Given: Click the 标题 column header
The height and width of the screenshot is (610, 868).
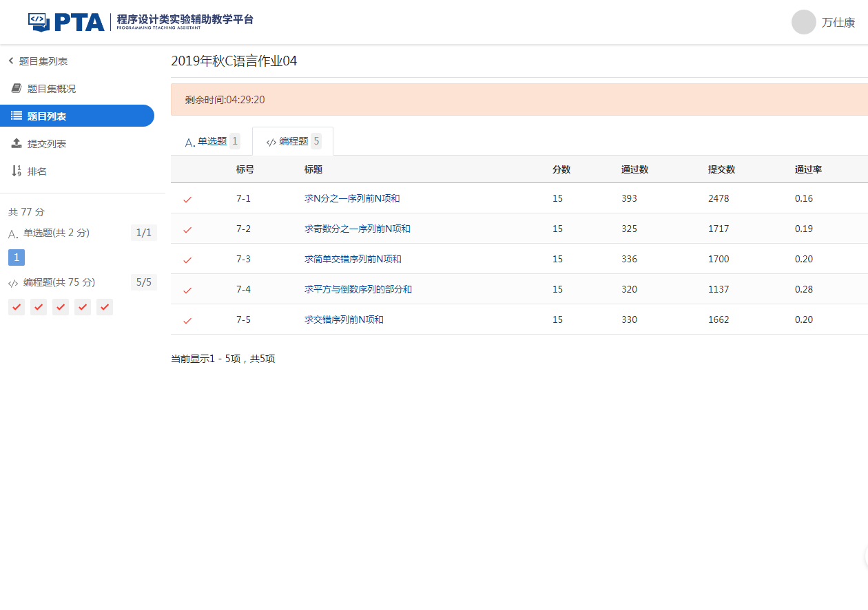Looking at the screenshot, I should coord(313,169).
